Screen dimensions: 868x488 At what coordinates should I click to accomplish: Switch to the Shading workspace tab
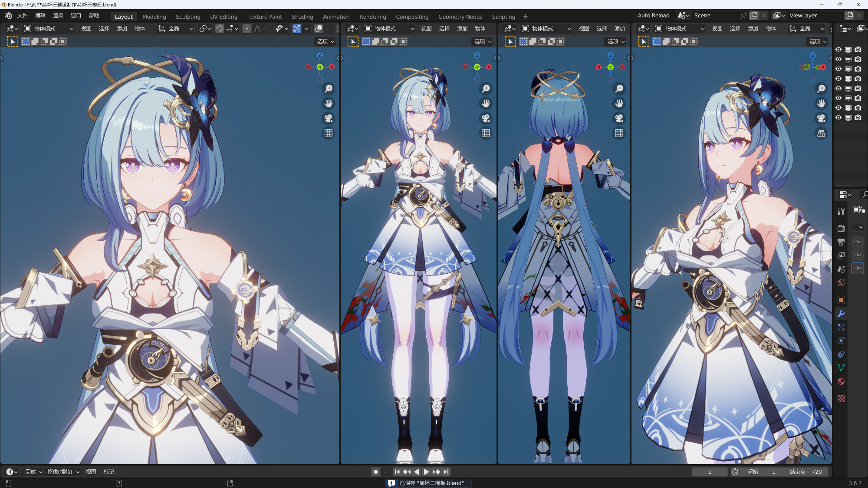coord(302,16)
